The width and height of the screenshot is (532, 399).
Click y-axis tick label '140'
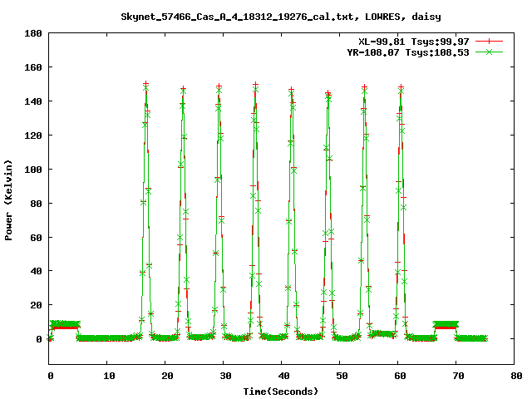(x=33, y=101)
